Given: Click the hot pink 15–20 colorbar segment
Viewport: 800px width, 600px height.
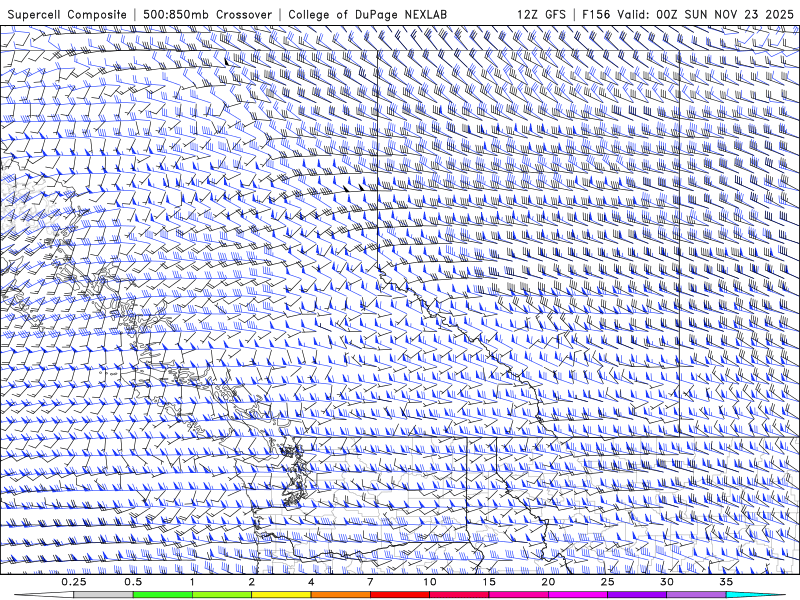Looking at the screenshot, I should click(x=518, y=595).
